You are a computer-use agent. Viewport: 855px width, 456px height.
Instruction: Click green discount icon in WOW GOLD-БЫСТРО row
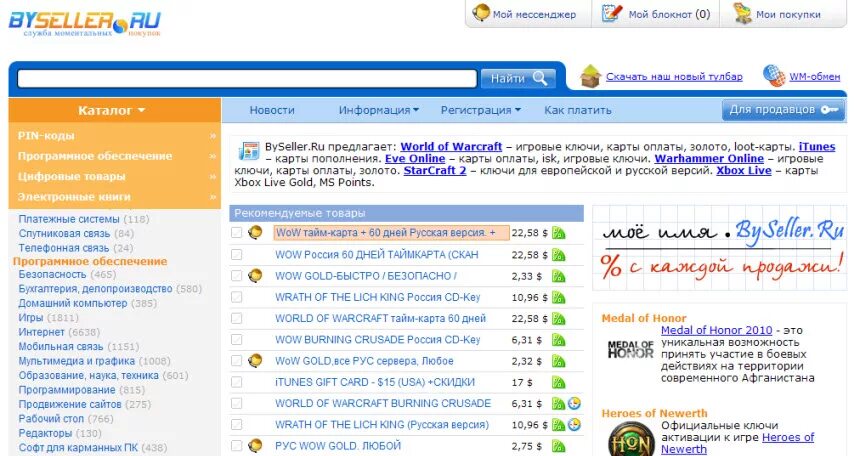click(x=558, y=276)
